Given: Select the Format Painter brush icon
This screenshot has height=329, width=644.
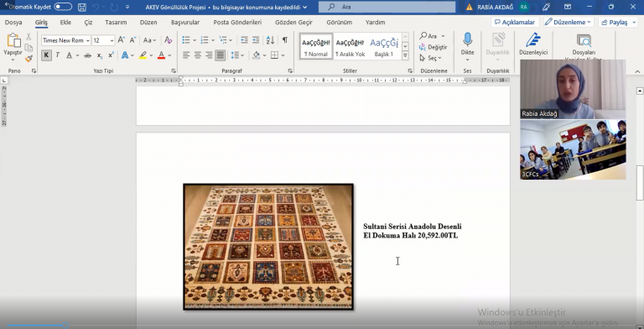Looking at the screenshot, I should (x=29, y=59).
